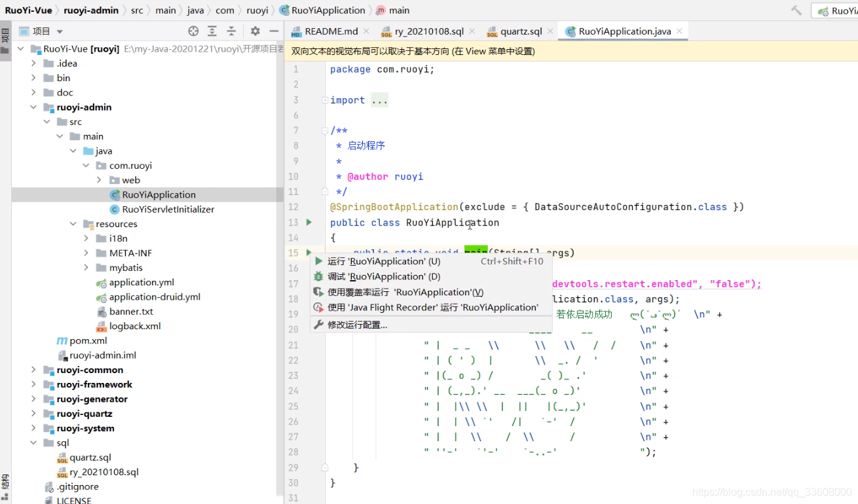Collapse the RuoYi-Vue root node
The width and height of the screenshot is (858, 504).
[x=20, y=48]
